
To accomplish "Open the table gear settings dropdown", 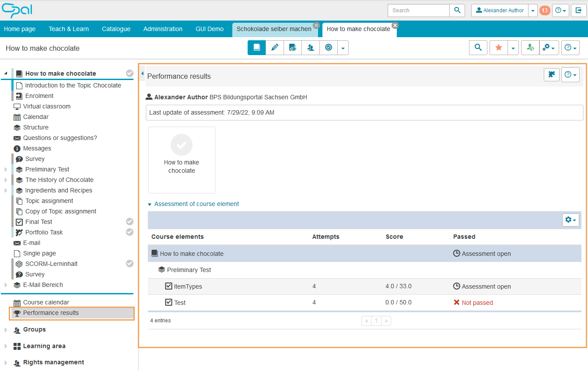I will click(x=570, y=220).
